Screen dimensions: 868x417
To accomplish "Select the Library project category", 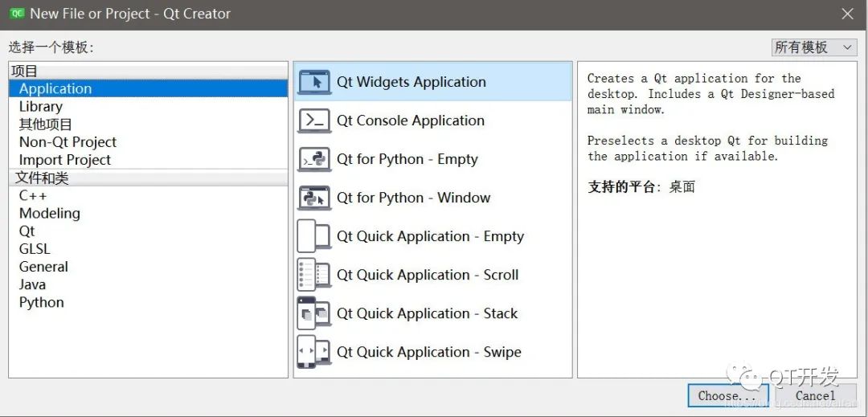I will (149, 106).
